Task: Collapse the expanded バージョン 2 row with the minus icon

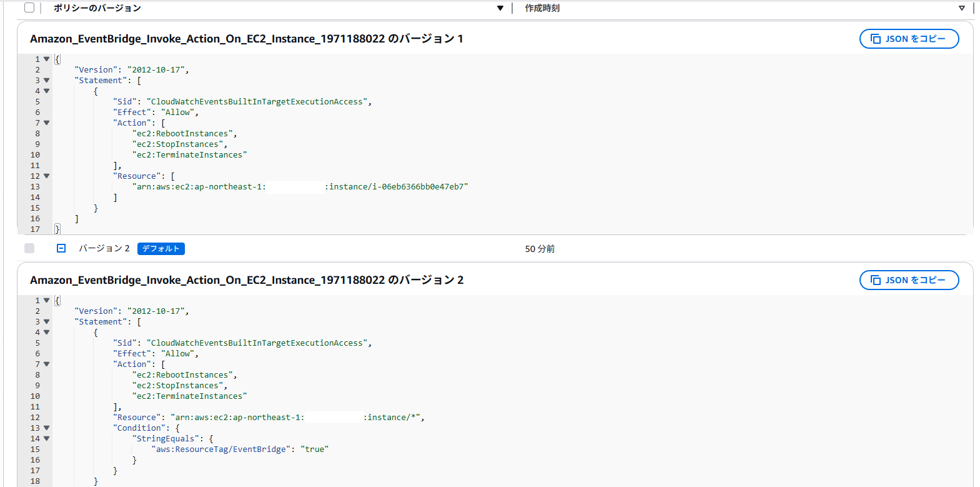Action: coord(61,248)
